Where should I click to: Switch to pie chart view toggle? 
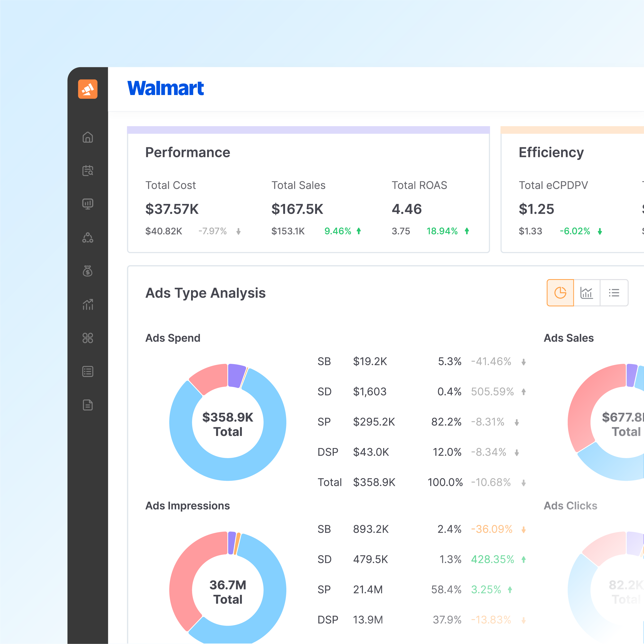560,293
